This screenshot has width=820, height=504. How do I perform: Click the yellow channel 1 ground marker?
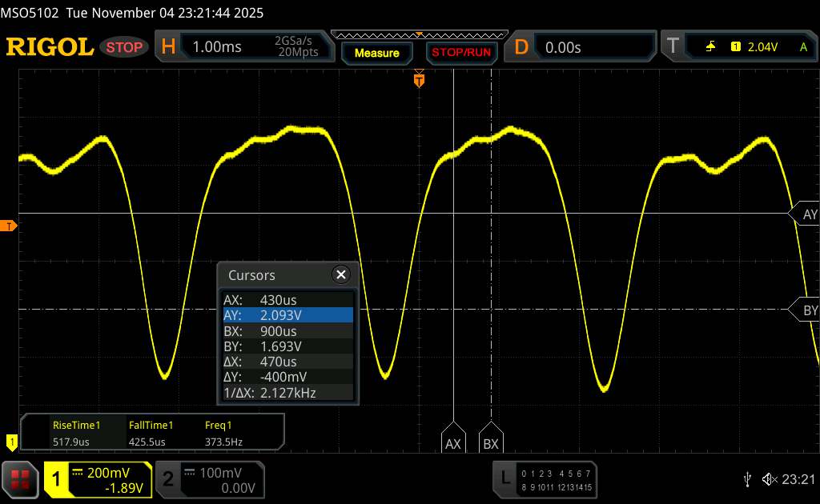11,441
